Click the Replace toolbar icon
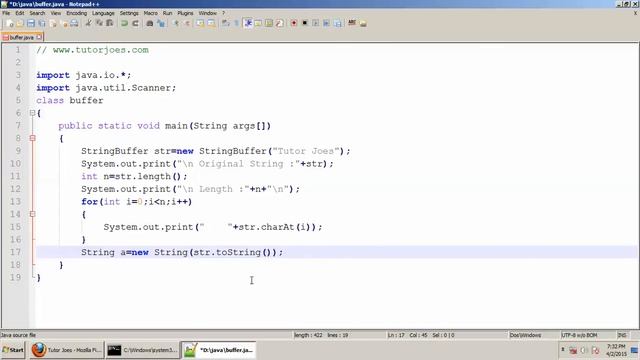The width and height of the screenshot is (640, 360). pos(162,23)
